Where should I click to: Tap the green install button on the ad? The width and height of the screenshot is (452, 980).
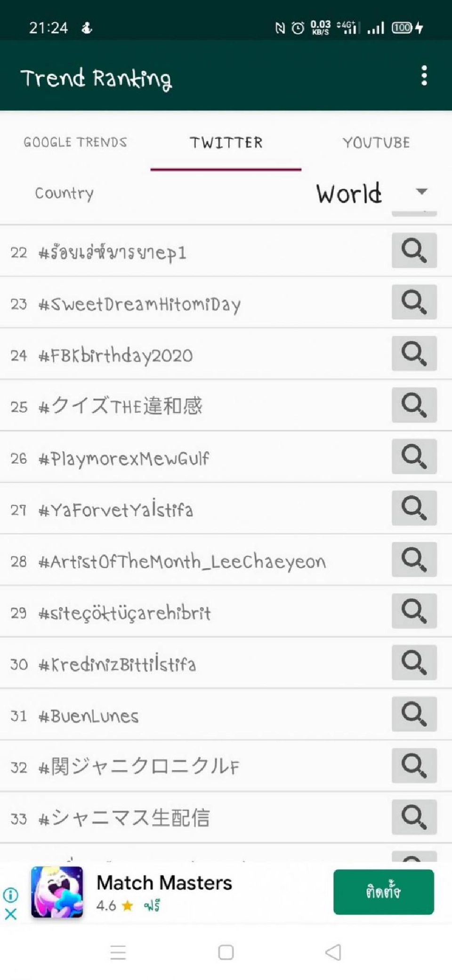[383, 892]
